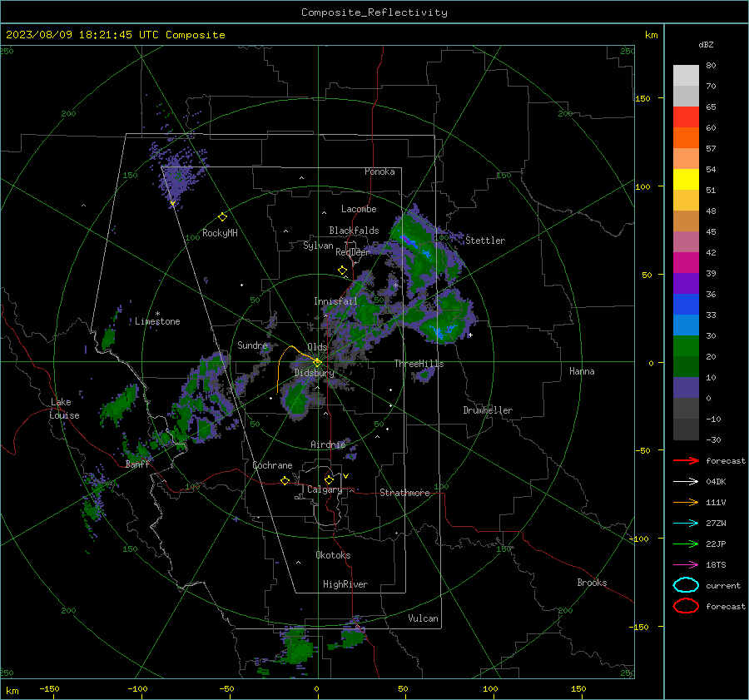Click the Stettler town label

485,241
